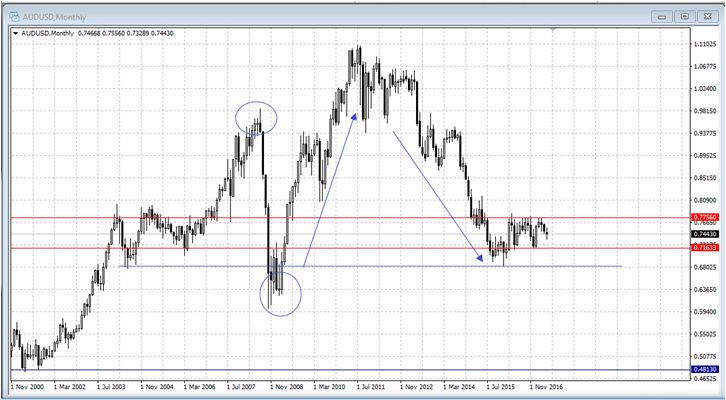726x400 pixels.
Task: Click the black 0.74430 current price label
Action: tap(702, 233)
